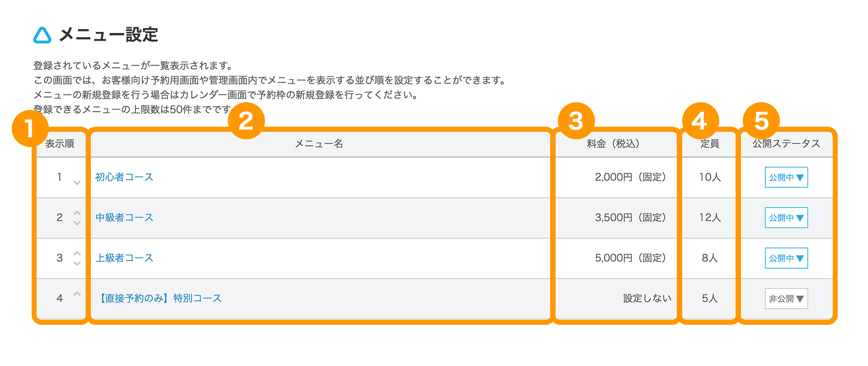
Task: Move 上級者コース up with row 3 arrow
Action: (77, 253)
